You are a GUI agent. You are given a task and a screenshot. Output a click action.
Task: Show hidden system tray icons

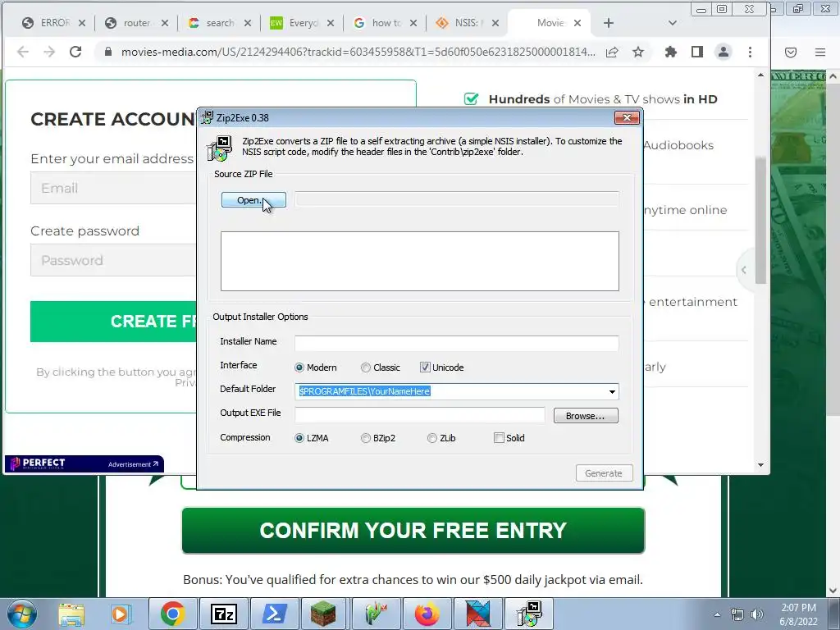pos(717,614)
